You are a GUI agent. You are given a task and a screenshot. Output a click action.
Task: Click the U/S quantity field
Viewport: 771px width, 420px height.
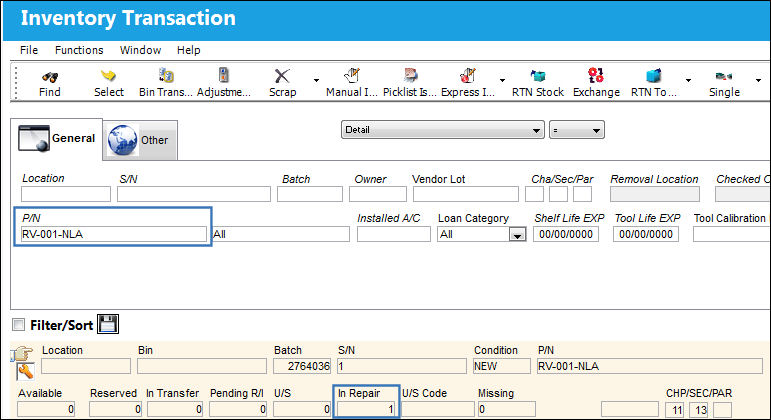tap(302, 409)
